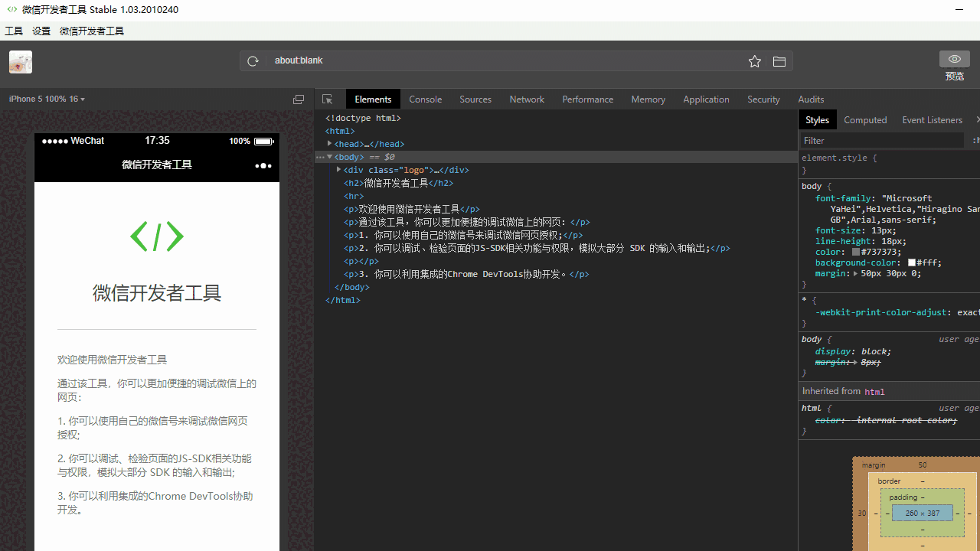Click the refresh icon in address bar

coord(253,60)
